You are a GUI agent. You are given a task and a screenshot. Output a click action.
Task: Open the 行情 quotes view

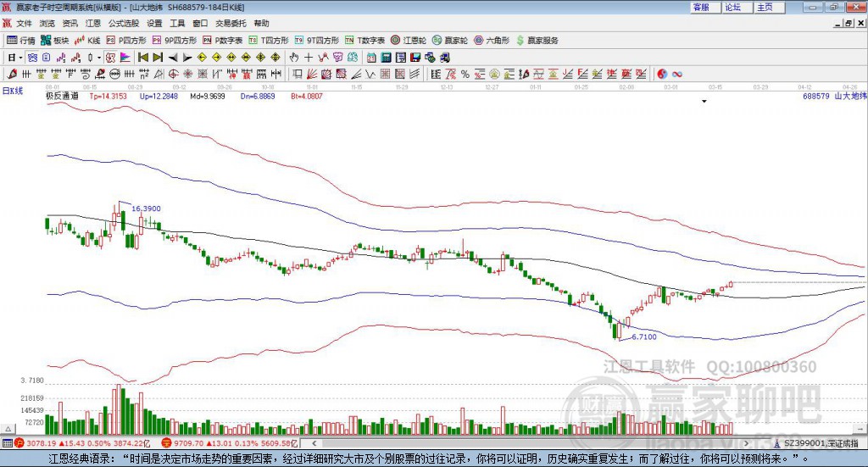[x=20, y=41]
